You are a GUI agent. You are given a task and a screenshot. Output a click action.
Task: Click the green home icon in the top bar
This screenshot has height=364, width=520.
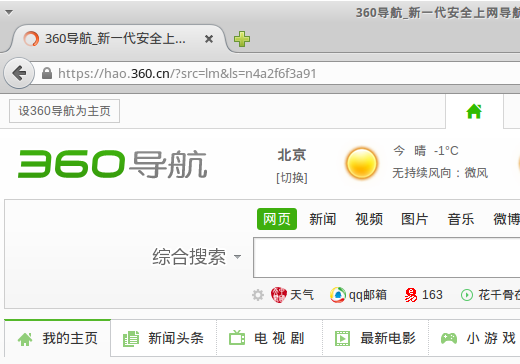(x=474, y=111)
